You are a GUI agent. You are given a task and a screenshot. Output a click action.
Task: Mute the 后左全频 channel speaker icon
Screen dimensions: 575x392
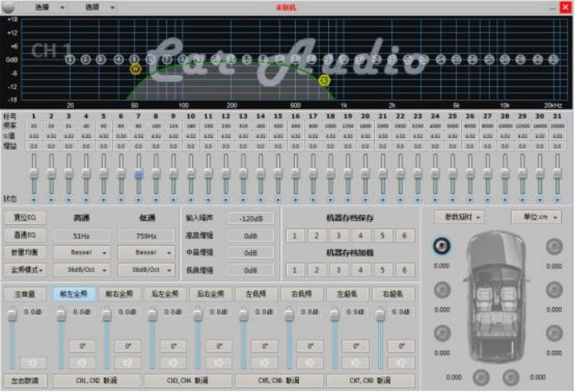point(174,363)
